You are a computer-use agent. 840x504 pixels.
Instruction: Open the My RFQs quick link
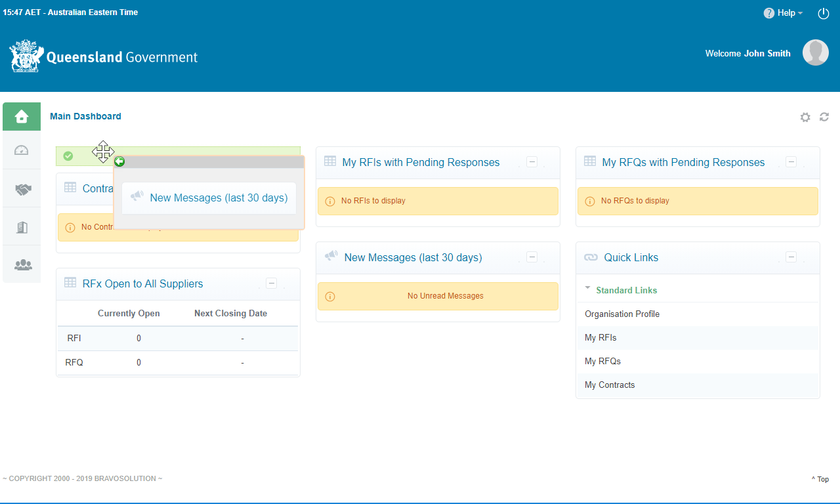[602, 361]
